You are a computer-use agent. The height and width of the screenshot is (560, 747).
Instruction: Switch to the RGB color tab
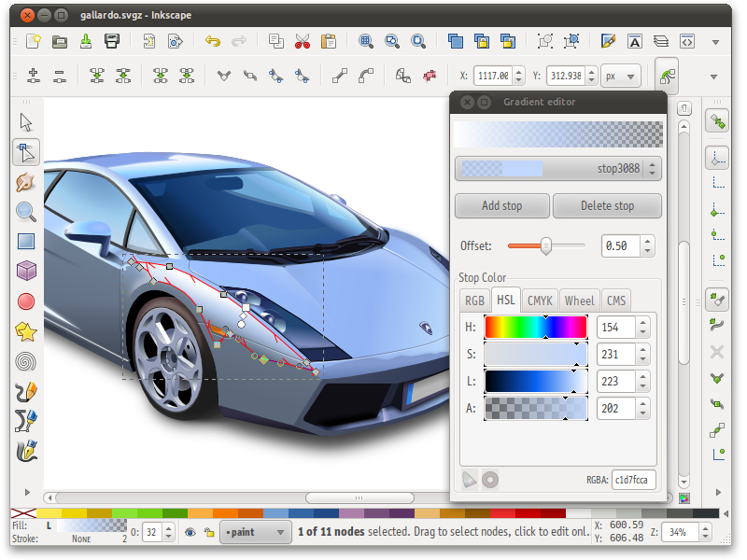pos(474,301)
